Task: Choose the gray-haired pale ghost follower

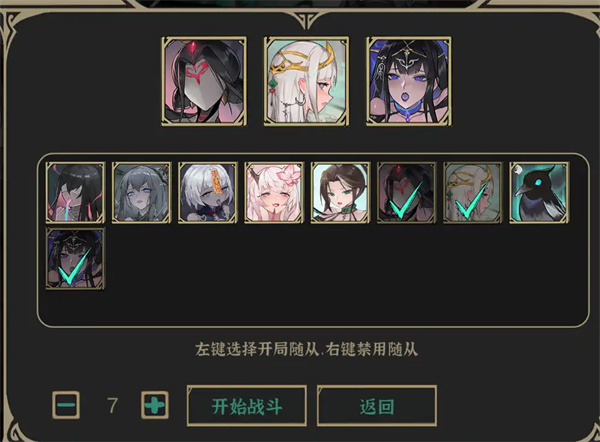Action: 142,192
